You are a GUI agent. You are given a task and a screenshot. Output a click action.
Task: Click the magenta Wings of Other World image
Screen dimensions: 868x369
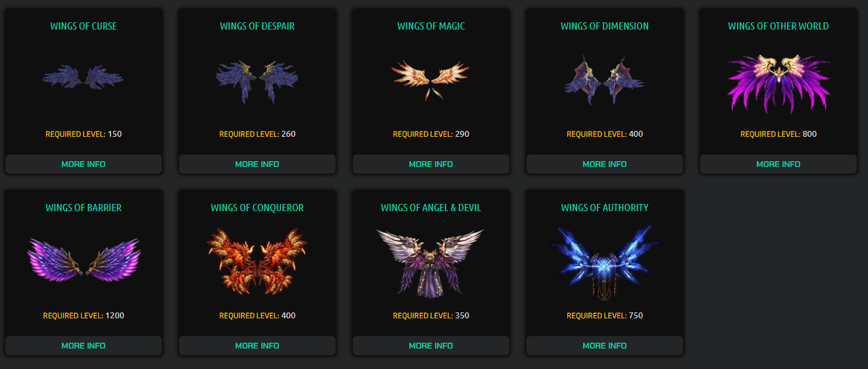pos(779,83)
